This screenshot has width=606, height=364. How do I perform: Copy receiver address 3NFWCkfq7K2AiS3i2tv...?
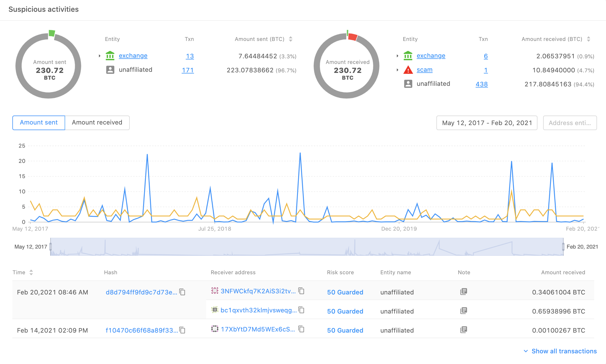pyautogui.click(x=301, y=291)
